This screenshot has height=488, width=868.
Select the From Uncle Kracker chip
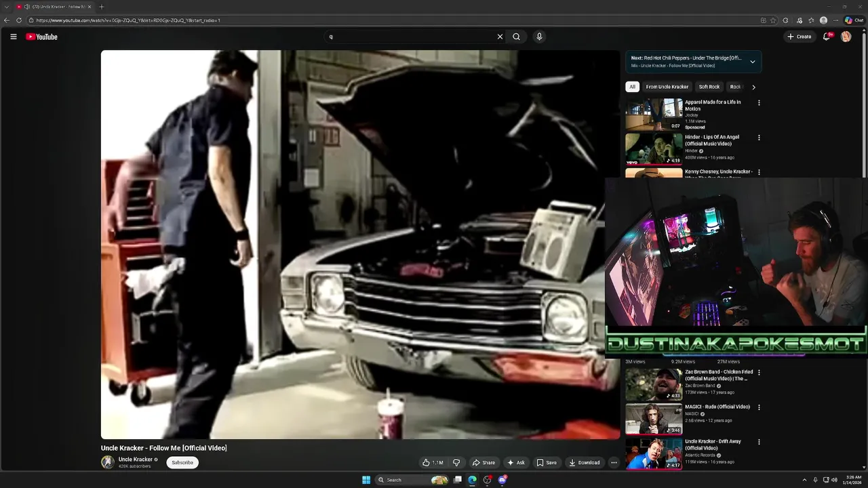[x=667, y=87]
